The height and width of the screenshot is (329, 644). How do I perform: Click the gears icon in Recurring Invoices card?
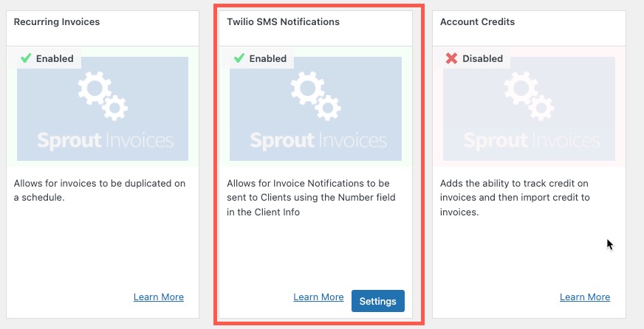[103, 97]
